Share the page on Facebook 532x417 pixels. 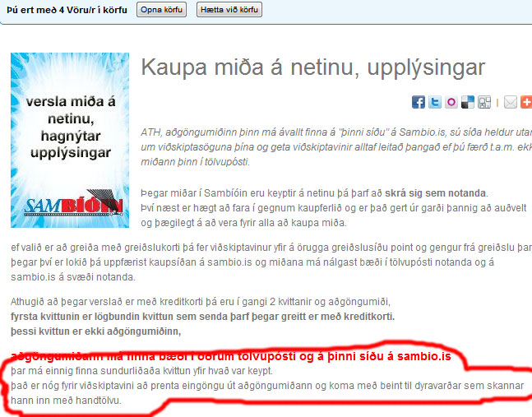tap(419, 102)
